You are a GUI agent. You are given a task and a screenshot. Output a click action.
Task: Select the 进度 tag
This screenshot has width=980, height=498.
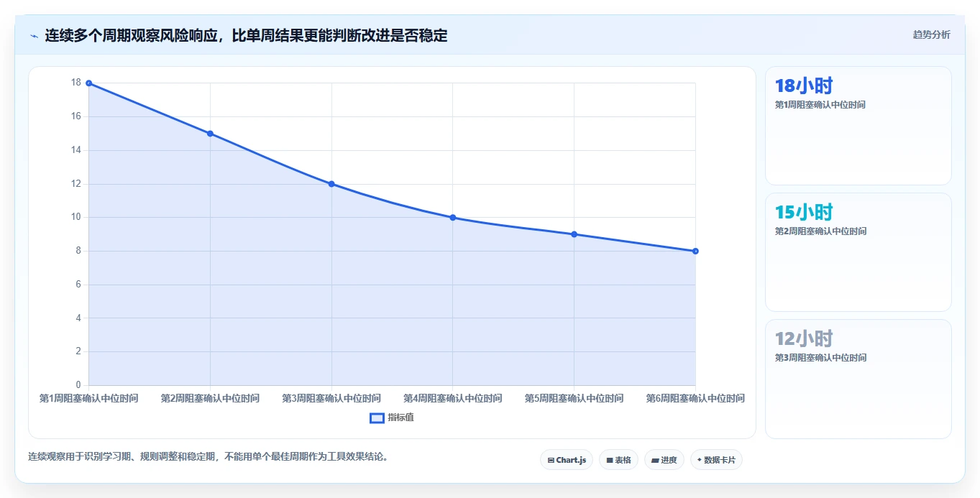tap(664, 460)
